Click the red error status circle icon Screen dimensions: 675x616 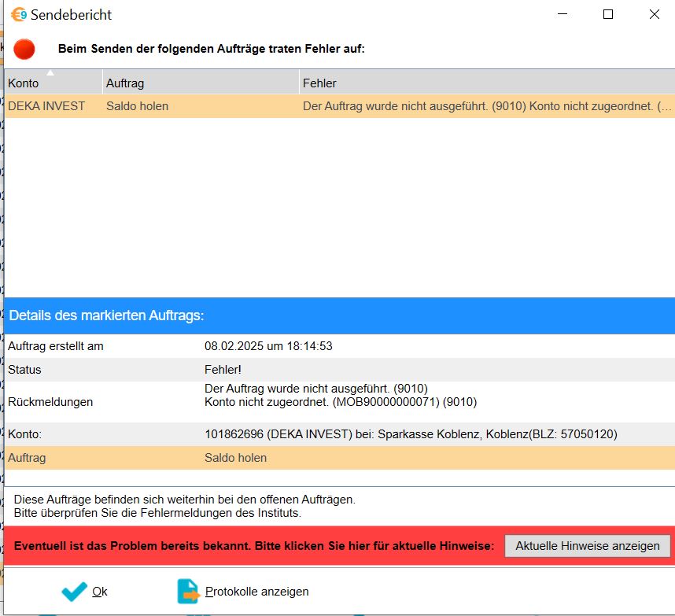[x=24, y=49]
